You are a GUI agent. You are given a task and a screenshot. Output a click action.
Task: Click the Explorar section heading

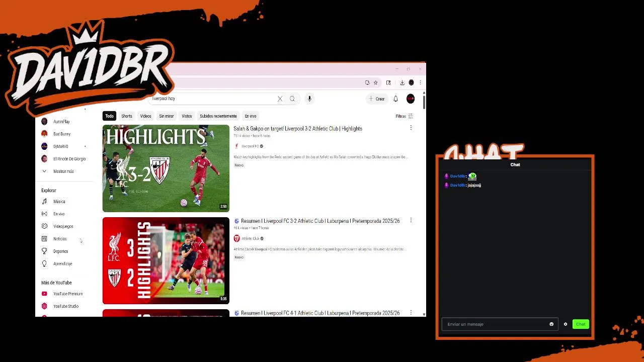[x=49, y=191]
